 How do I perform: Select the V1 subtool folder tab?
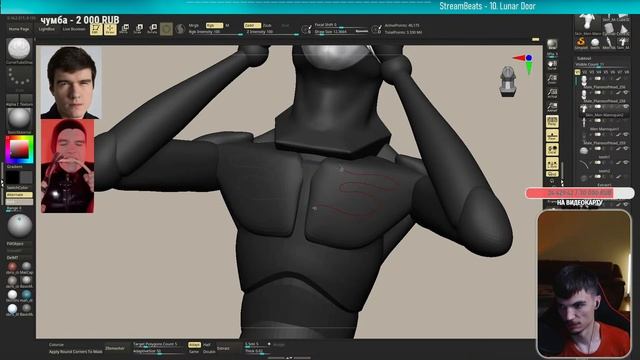click(578, 72)
